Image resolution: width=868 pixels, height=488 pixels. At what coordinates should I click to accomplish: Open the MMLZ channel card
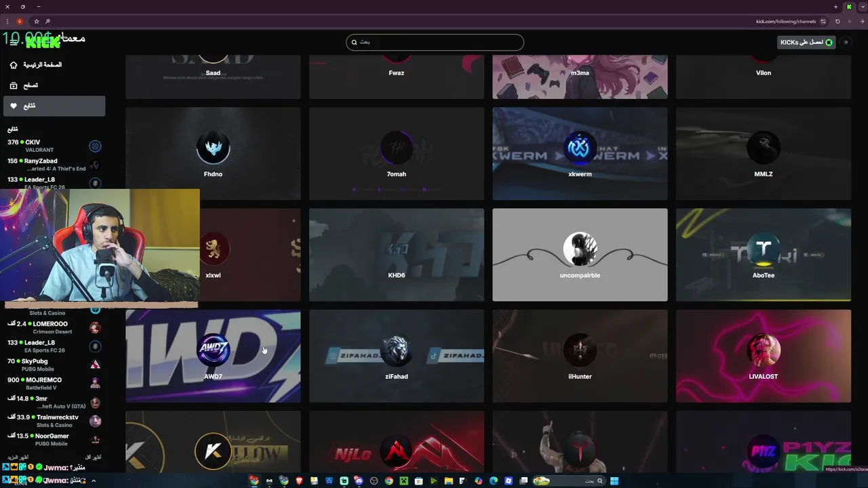coord(764,154)
